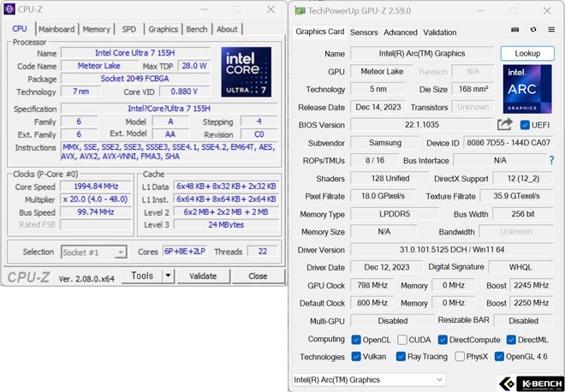Image resolution: width=565 pixels, height=392 pixels.
Task: Click the Max TDP value 28.0 W
Action: tap(194, 66)
